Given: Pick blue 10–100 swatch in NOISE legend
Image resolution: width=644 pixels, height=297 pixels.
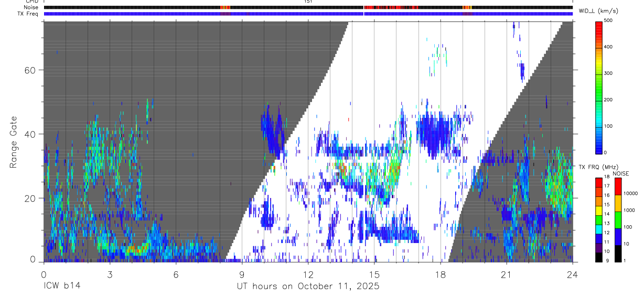Looking at the screenshot, I should (x=618, y=236).
